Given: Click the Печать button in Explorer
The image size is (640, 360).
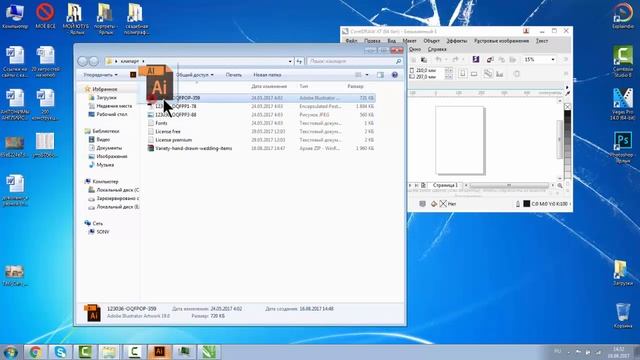Looking at the screenshot, I should tap(233, 75).
